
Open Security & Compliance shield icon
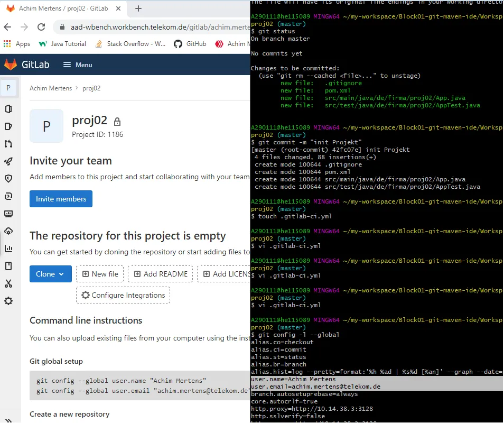8,179
